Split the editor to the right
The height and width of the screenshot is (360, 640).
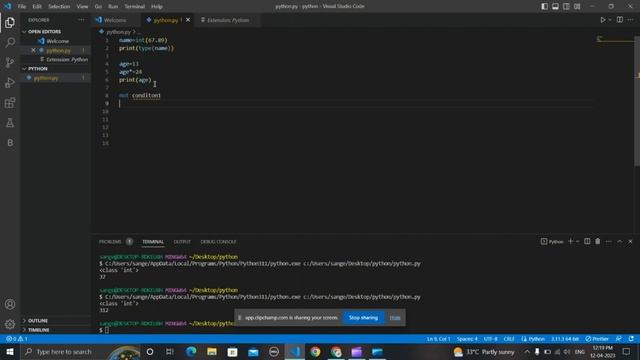click(x=620, y=20)
